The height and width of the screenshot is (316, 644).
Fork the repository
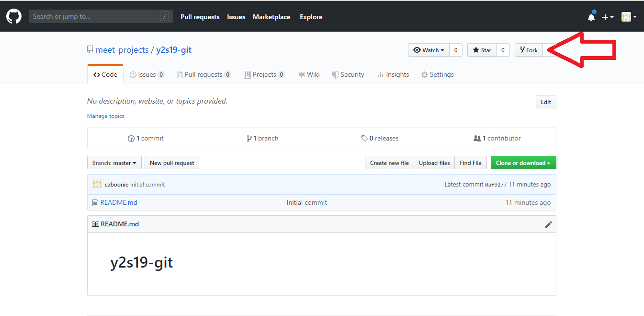[x=529, y=50]
